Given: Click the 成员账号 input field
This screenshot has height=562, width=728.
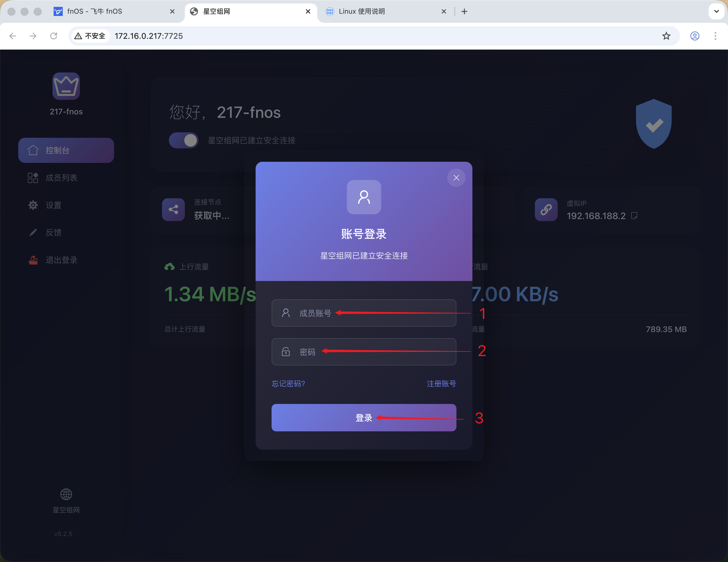Looking at the screenshot, I should pyautogui.click(x=363, y=313).
